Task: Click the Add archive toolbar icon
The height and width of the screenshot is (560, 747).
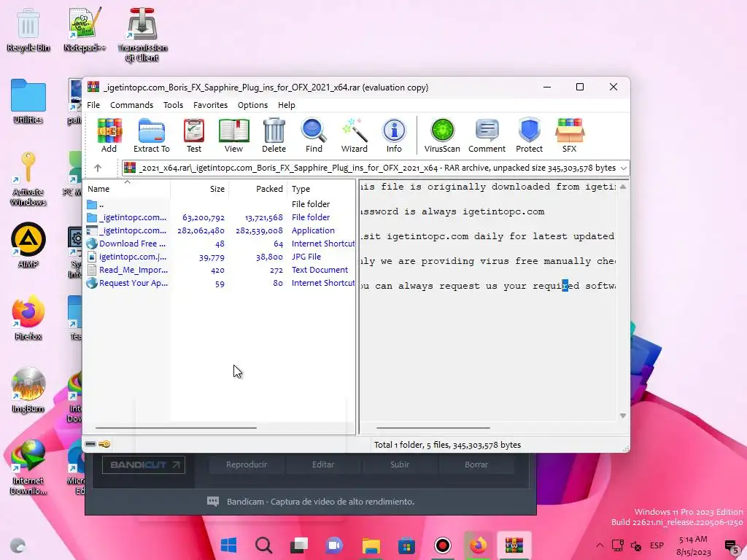Action: click(x=109, y=135)
